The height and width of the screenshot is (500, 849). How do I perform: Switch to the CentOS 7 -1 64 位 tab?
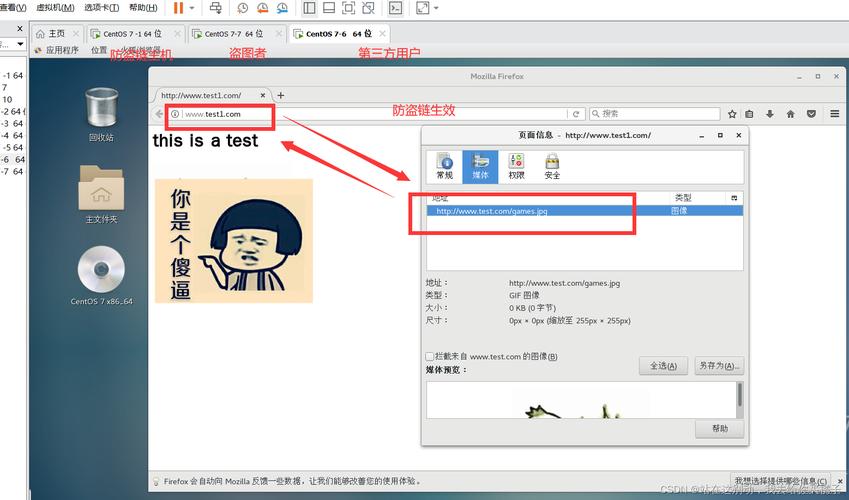pyautogui.click(x=132, y=34)
